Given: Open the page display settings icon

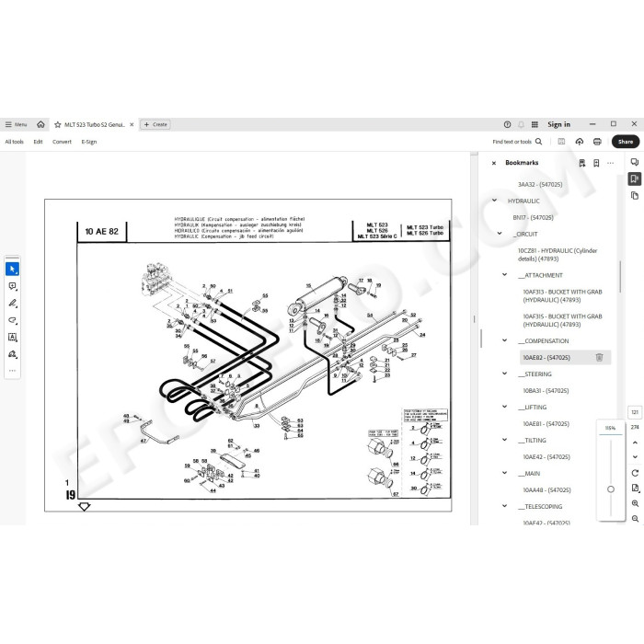Looking at the screenshot, I should point(635,488).
